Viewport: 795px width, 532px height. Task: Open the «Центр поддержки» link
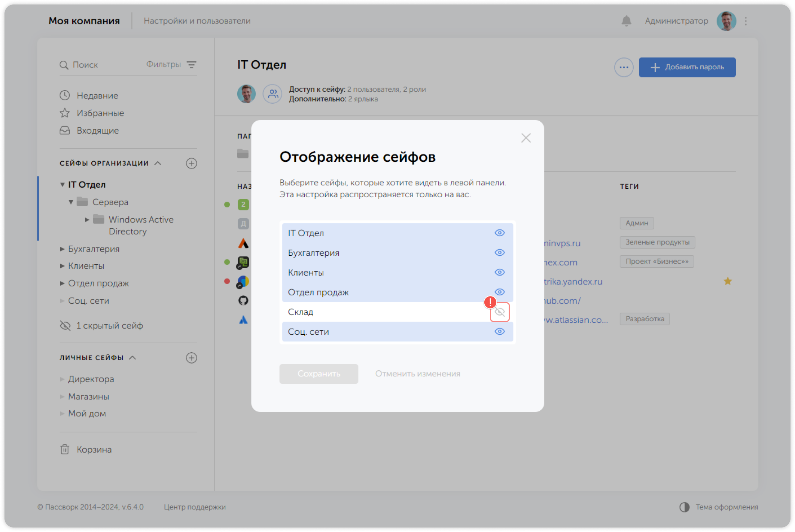pos(195,507)
